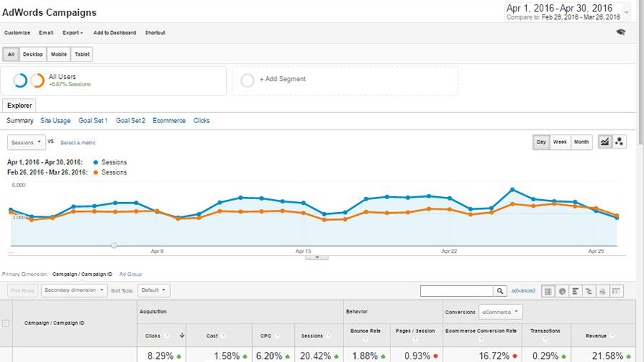Viewport: 644px width, 362px height.
Task: Select the All device filter
Action: pyautogui.click(x=11, y=54)
